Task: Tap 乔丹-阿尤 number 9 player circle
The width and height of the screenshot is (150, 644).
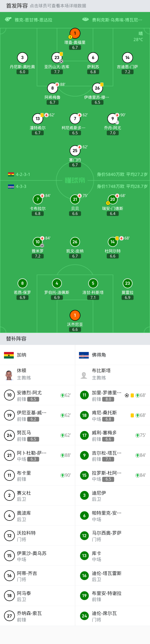Action: pyautogui.click(x=113, y=119)
